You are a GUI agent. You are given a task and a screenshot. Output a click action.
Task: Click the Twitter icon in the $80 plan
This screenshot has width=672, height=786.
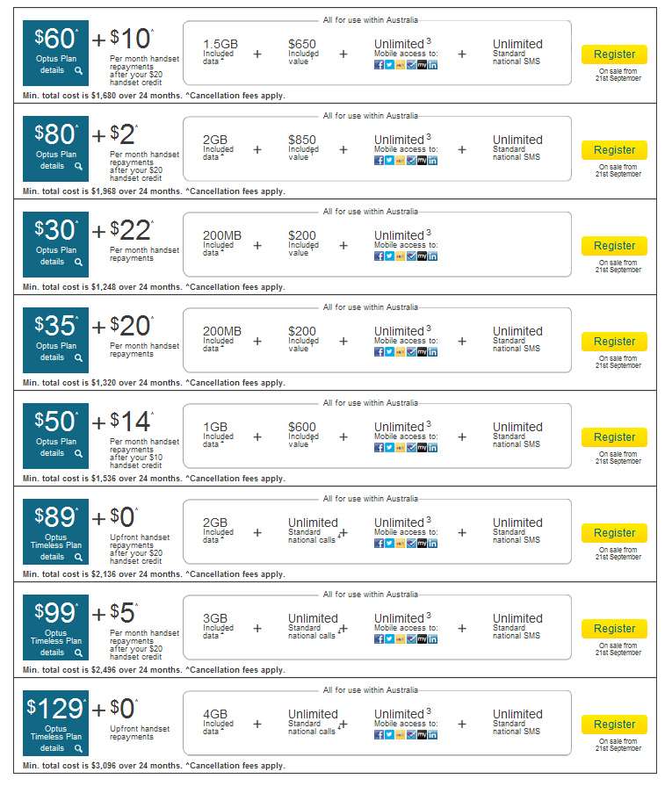(x=389, y=161)
